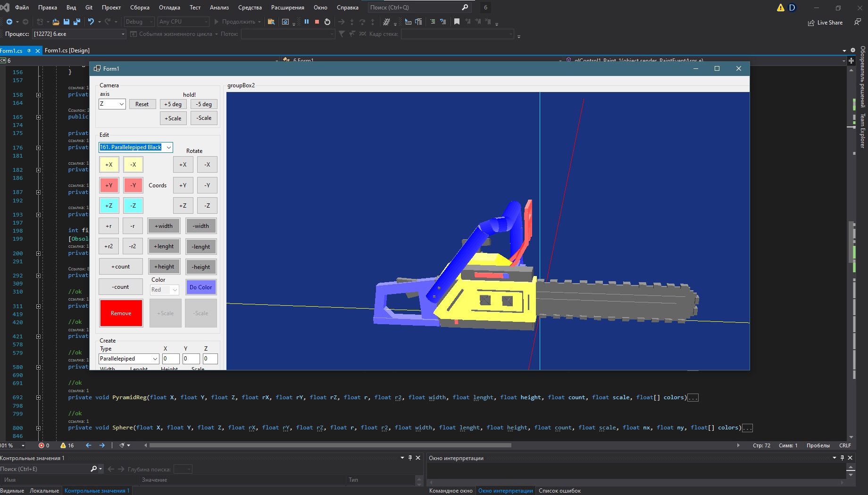Open the Файл menu

coord(22,8)
